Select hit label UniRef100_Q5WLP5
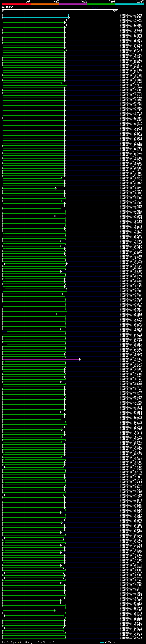Image resolution: width=146 pixels, height=644 pixels. pos(131,301)
